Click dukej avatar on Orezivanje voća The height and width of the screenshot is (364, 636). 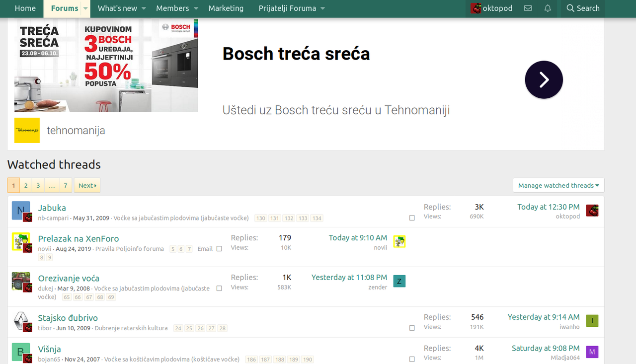click(20, 281)
